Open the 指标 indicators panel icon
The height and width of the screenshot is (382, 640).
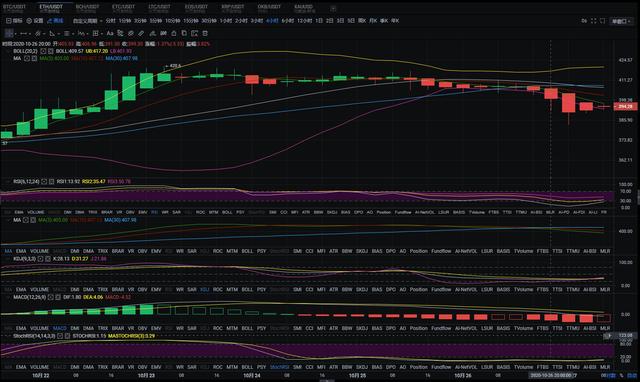9,20
